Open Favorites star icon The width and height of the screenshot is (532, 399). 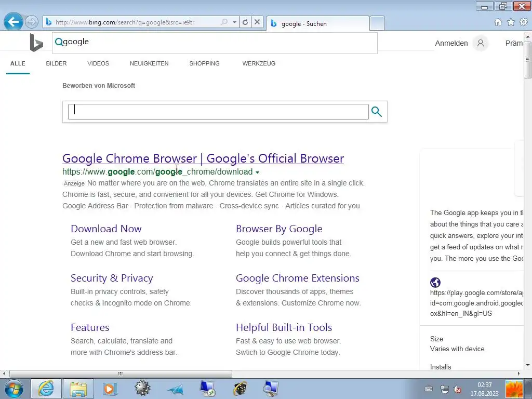[x=511, y=22]
